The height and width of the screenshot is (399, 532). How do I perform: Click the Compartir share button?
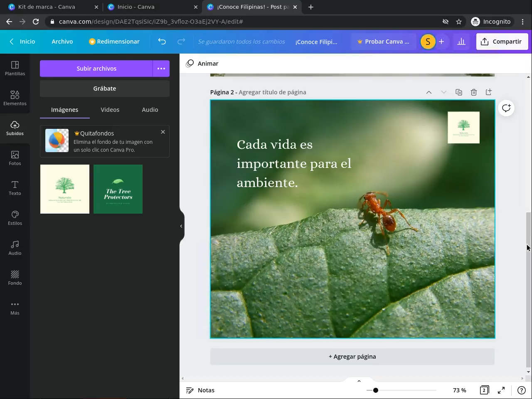point(502,42)
